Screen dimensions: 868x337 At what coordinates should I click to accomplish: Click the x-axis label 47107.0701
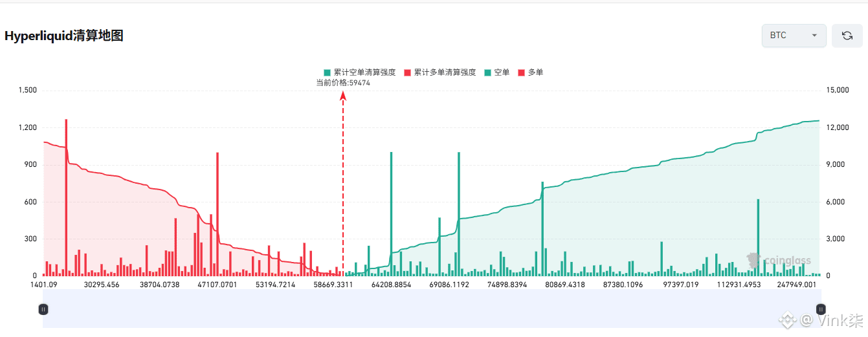217,284
